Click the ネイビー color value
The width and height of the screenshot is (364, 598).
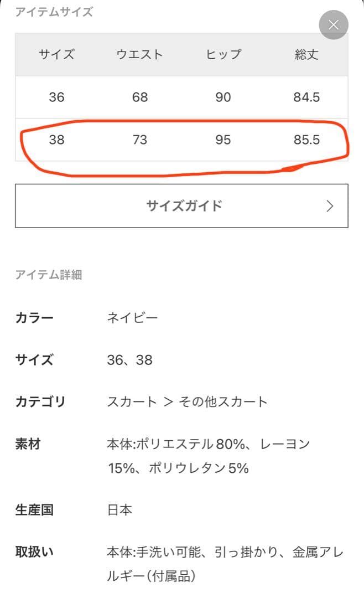pos(132,318)
